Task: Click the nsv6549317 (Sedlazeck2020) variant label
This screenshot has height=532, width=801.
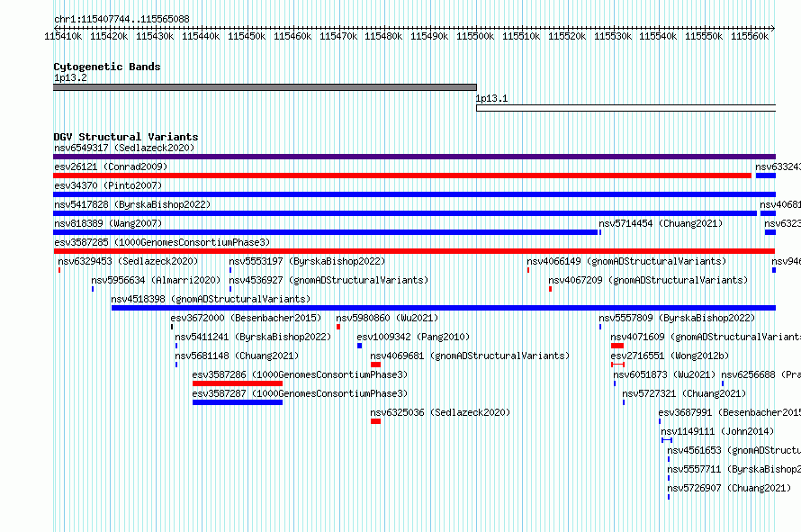Action: (x=124, y=148)
